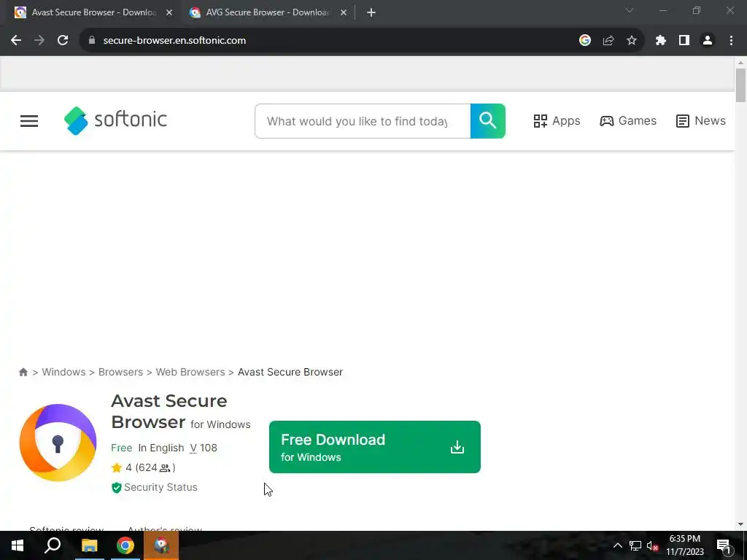This screenshot has width=747, height=560.
Task: Open the News section
Action: (701, 121)
